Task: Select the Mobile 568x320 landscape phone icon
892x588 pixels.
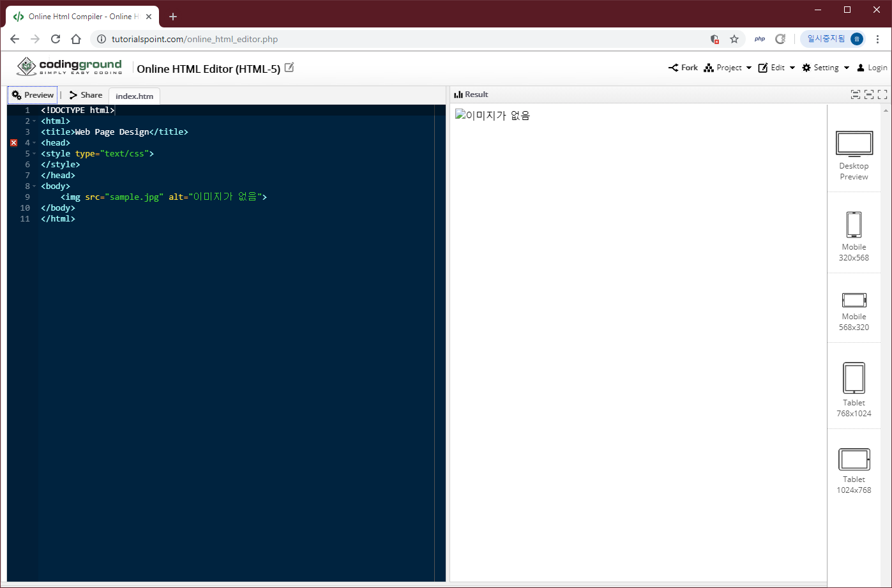Action: point(854,300)
